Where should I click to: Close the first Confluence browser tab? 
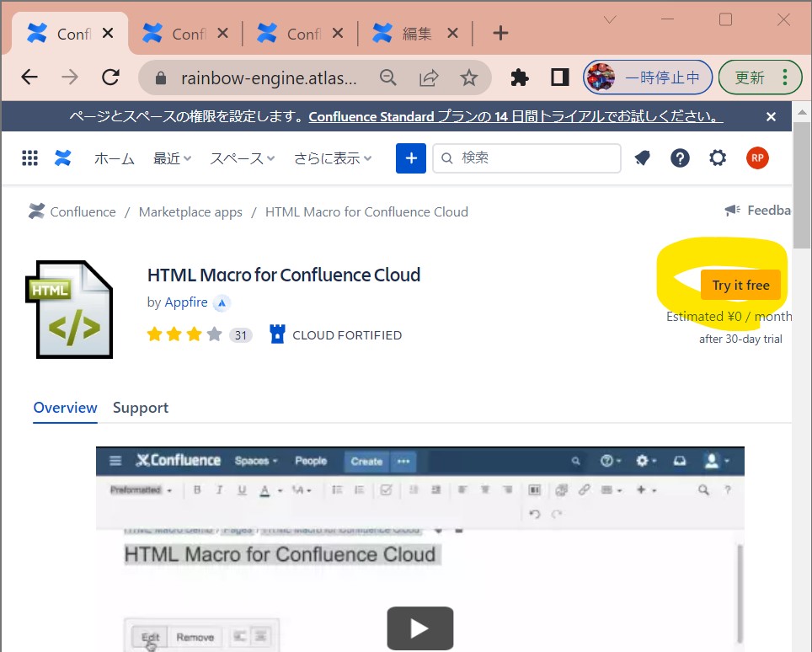point(108,33)
